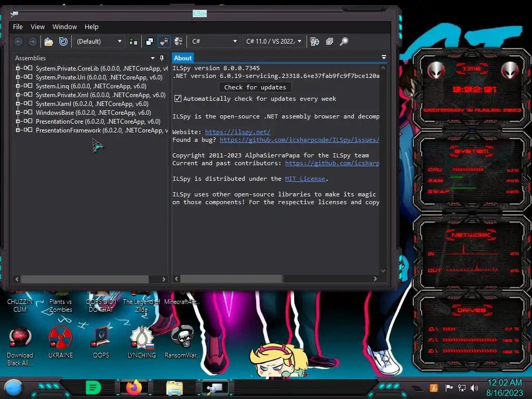Toggle automatic weekly update check

coord(178,99)
